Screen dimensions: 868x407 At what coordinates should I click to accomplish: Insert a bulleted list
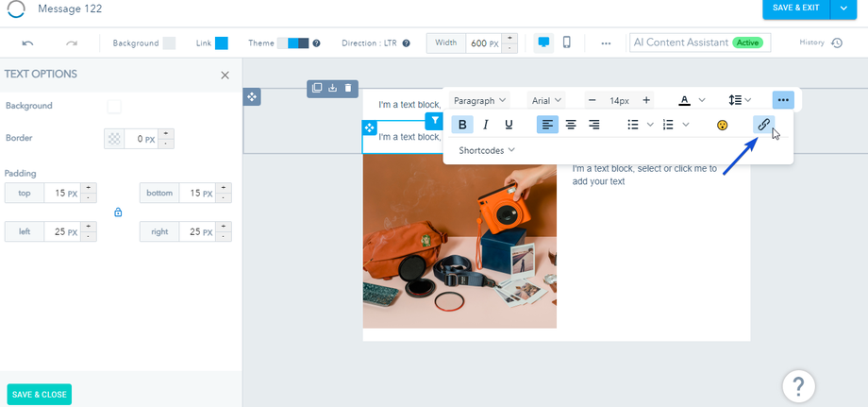pos(633,125)
